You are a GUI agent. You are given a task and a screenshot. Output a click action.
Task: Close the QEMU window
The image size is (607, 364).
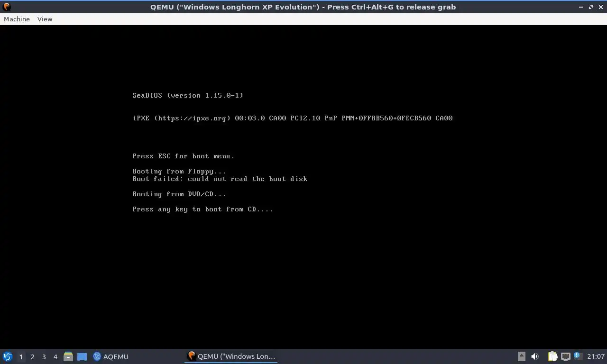pos(600,7)
